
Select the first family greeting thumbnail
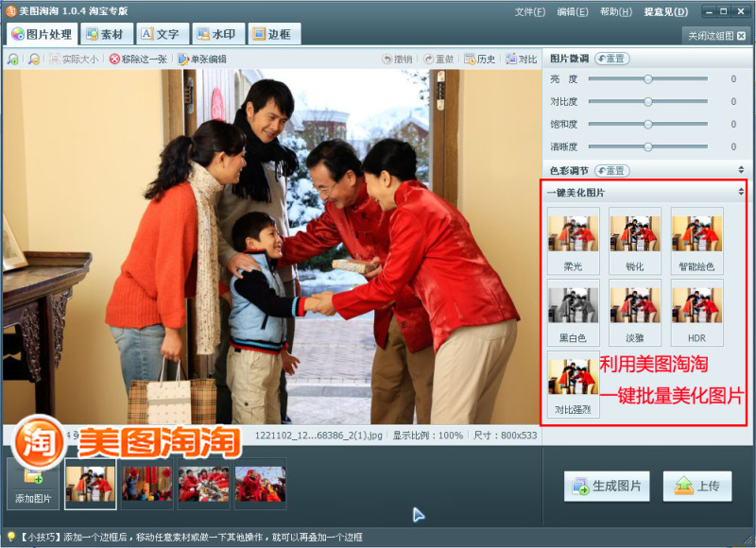point(90,484)
